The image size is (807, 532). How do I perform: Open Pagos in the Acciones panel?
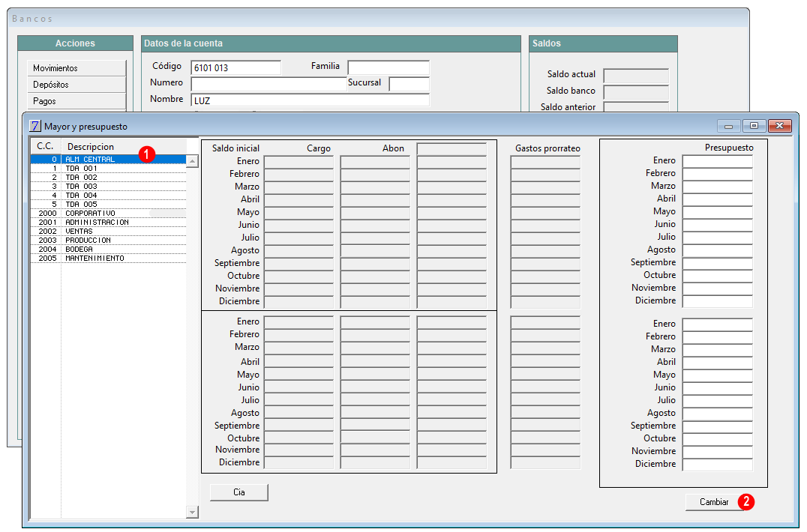[x=76, y=101]
